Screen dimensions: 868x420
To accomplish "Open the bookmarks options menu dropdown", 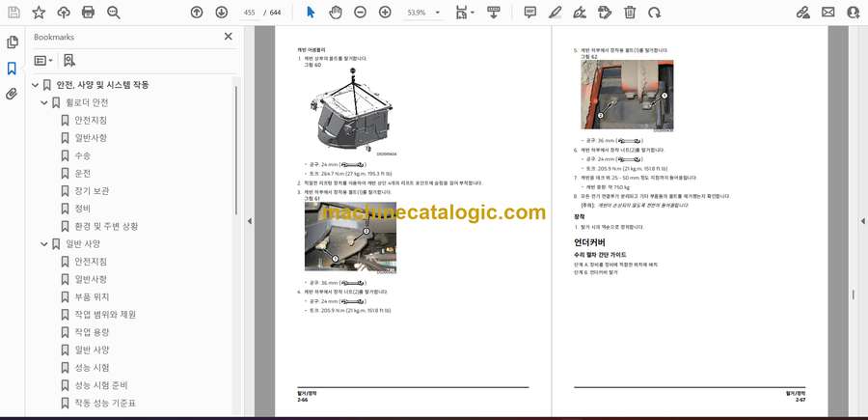I will click(x=43, y=60).
